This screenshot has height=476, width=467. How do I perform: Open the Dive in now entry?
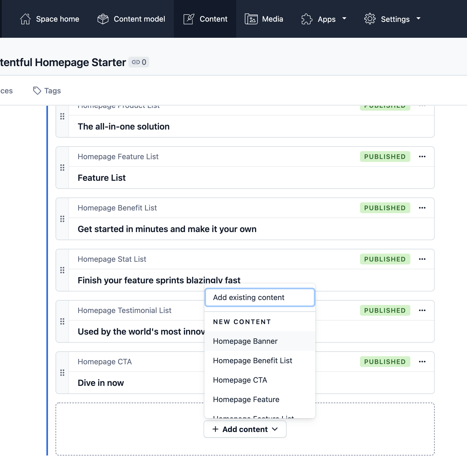tap(101, 383)
